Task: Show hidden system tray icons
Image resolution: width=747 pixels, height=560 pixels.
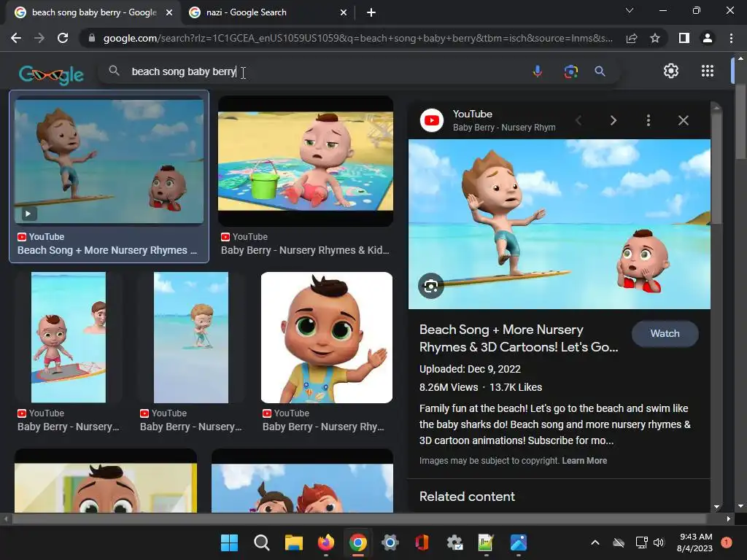Action: (x=595, y=542)
